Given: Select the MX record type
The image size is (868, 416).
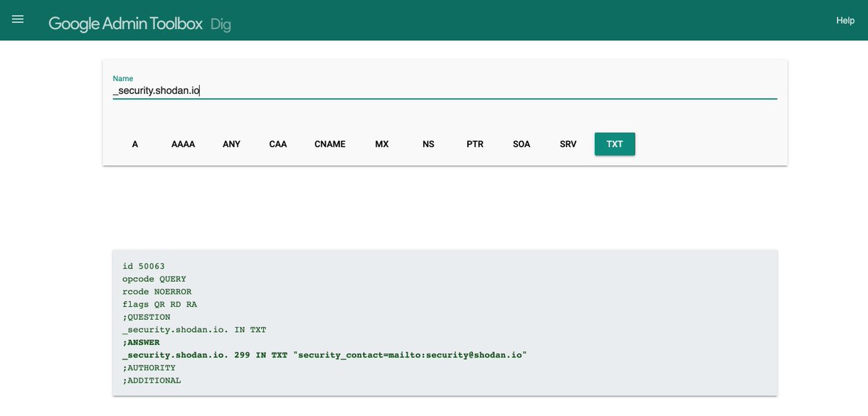Looking at the screenshot, I should click(382, 144).
